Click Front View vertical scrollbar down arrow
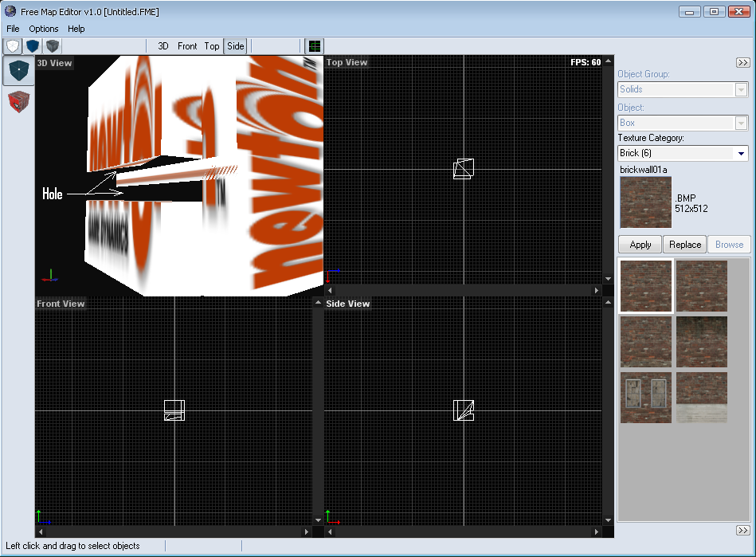Image resolution: width=756 pixels, height=557 pixels. [x=318, y=520]
